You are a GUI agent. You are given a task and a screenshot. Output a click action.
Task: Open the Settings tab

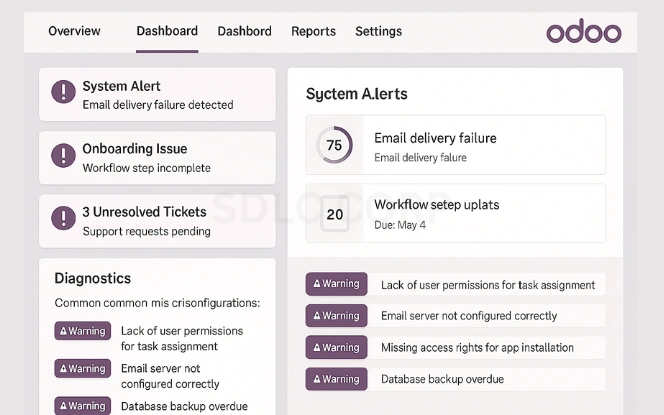(379, 31)
